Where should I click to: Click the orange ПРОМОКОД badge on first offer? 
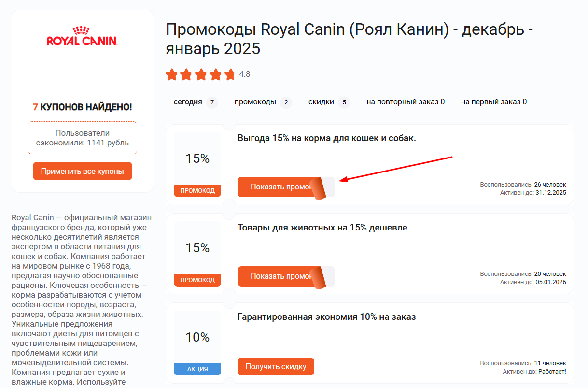pos(197,191)
